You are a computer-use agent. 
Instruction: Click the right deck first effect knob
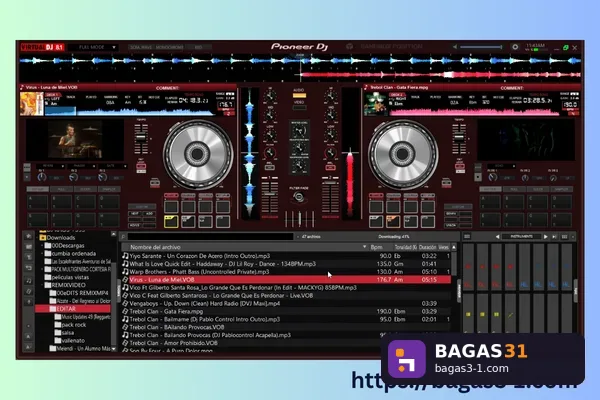tap(493, 177)
